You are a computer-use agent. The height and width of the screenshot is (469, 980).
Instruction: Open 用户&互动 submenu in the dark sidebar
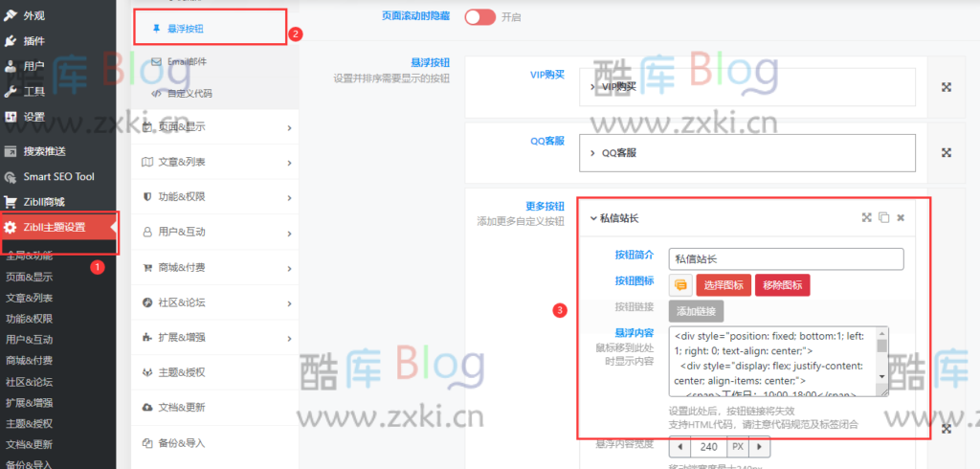[29, 340]
